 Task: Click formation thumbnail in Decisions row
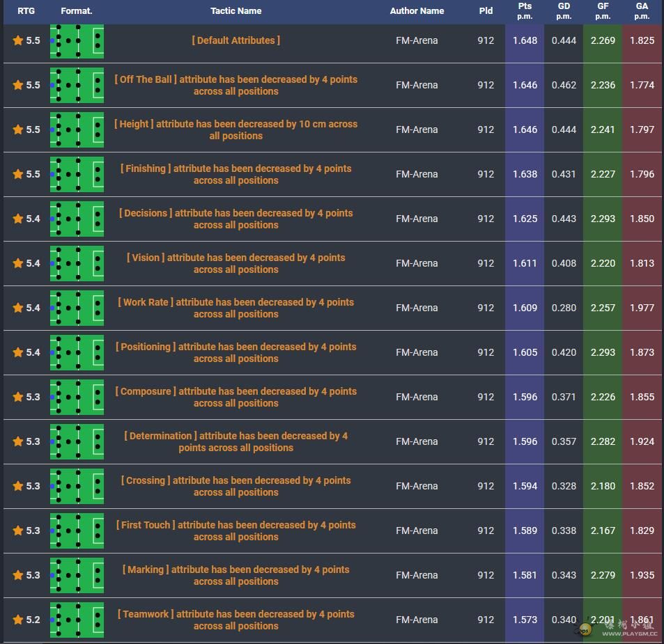click(77, 219)
